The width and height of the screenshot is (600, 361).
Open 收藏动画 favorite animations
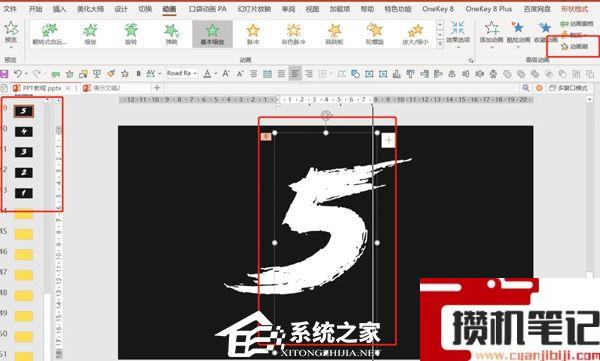(x=545, y=32)
